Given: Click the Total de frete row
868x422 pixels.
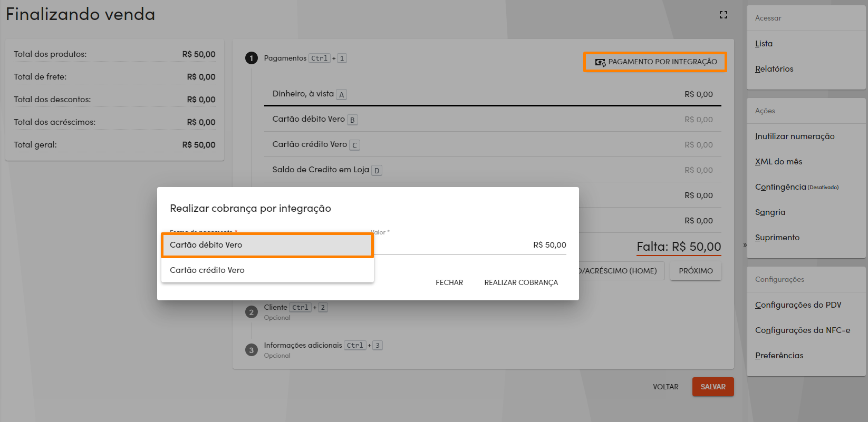Looking at the screenshot, I should [x=114, y=77].
